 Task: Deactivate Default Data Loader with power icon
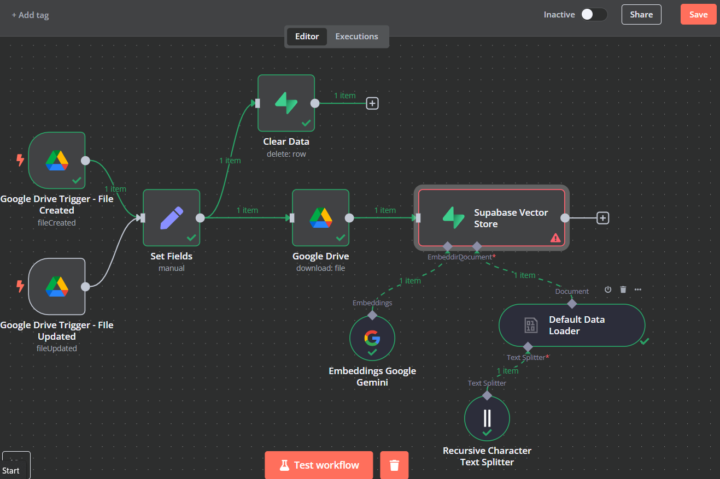pos(608,289)
